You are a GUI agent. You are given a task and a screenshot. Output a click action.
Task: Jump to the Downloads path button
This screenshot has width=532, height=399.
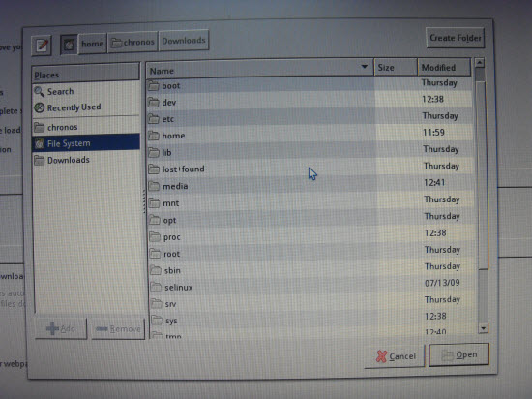click(x=184, y=41)
